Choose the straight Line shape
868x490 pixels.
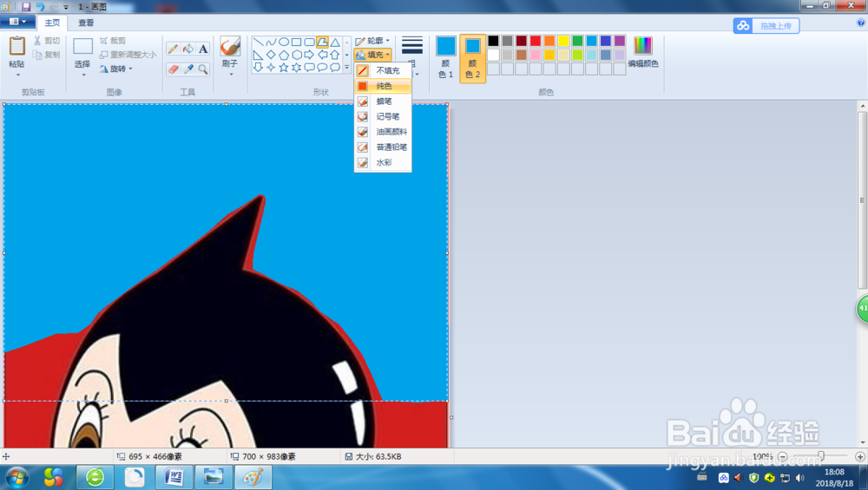click(x=258, y=42)
